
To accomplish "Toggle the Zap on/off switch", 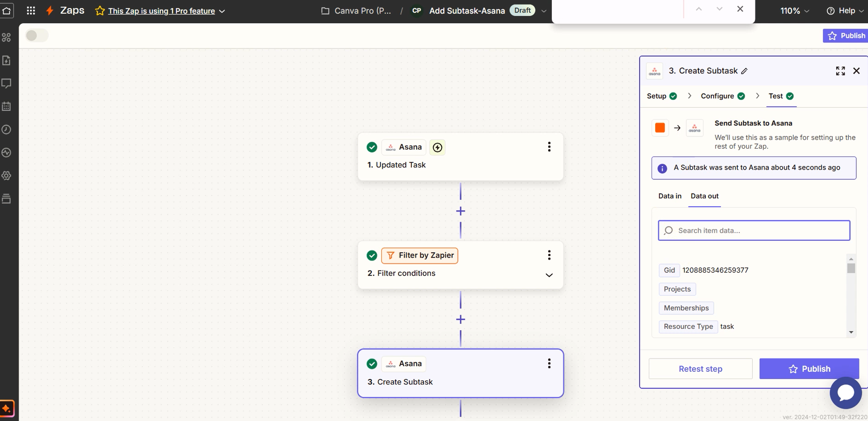I will (36, 36).
